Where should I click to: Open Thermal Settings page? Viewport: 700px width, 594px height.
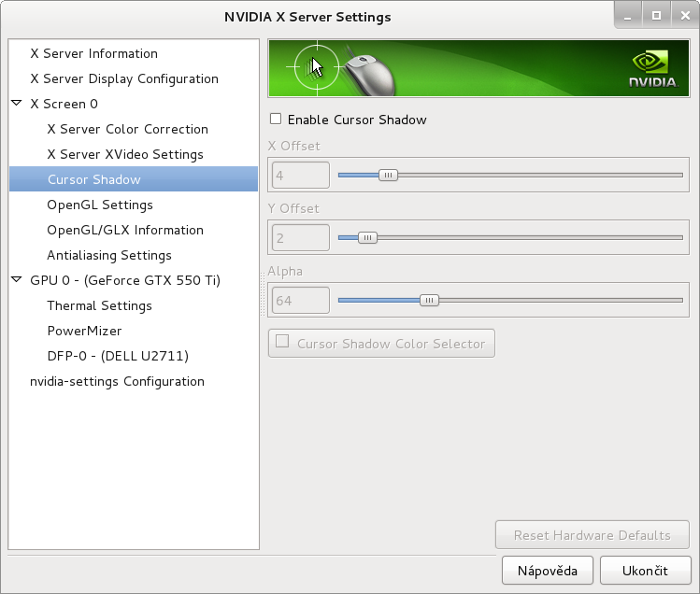[x=100, y=305]
